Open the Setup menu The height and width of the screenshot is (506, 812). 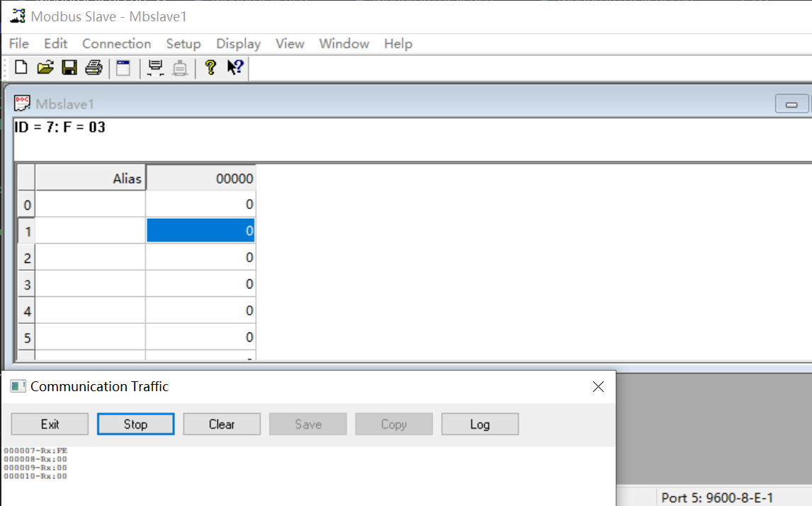184,44
